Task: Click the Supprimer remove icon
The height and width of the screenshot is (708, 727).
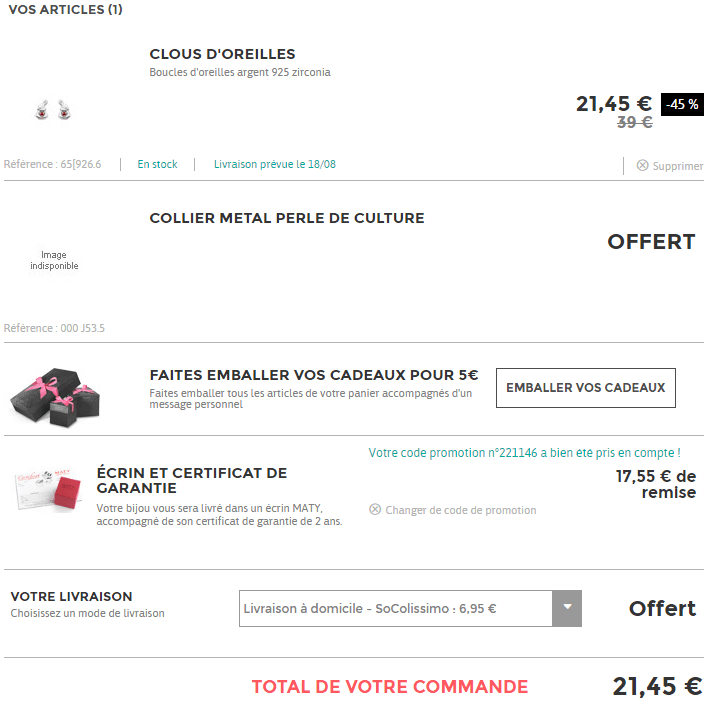Action: 642,166
